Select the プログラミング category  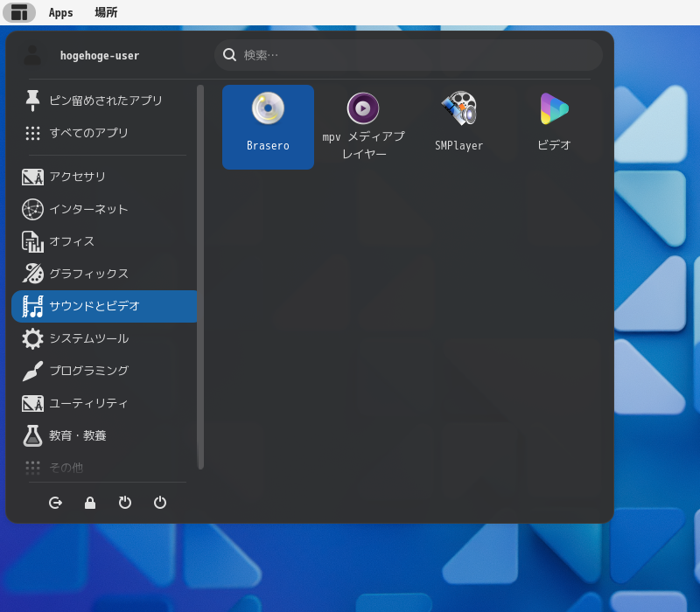[x=104, y=371]
